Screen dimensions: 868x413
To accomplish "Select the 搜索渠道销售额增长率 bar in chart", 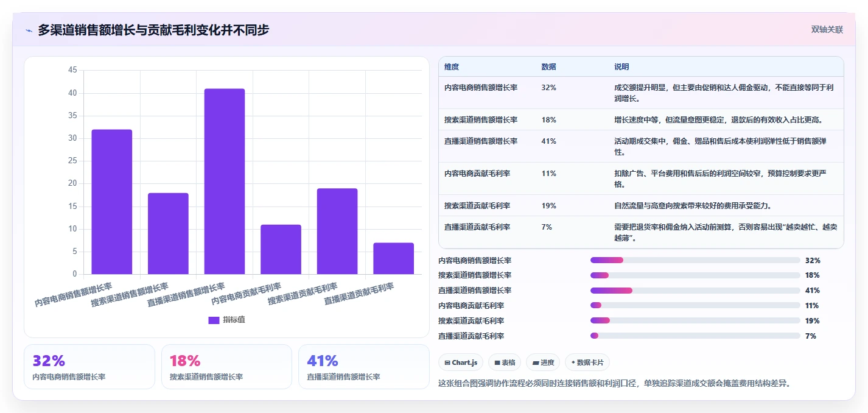I will (168, 233).
